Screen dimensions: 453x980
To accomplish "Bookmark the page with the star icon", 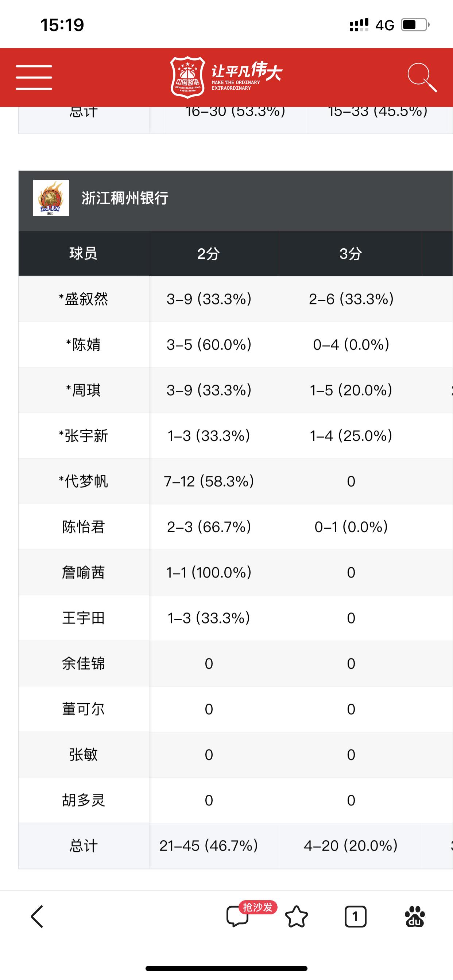I will [x=296, y=917].
